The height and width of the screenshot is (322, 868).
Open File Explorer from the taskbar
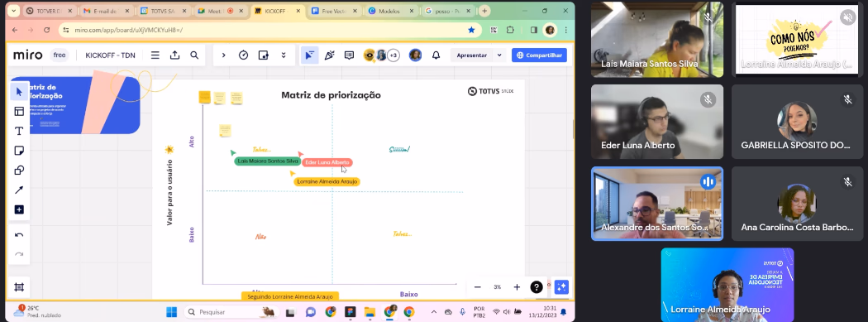coord(370,312)
